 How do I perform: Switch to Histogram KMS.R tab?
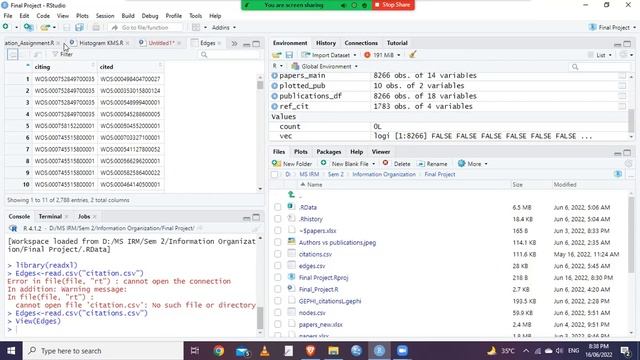pyautogui.click(x=101, y=43)
